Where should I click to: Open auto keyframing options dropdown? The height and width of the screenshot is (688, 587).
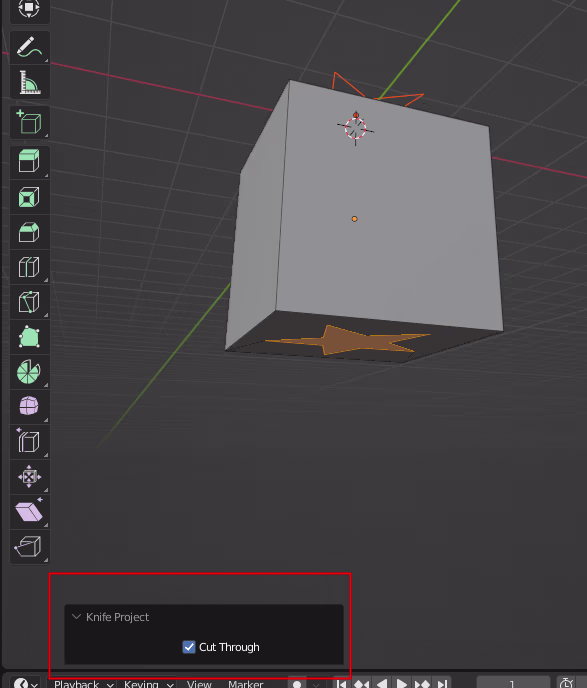[316, 684]
